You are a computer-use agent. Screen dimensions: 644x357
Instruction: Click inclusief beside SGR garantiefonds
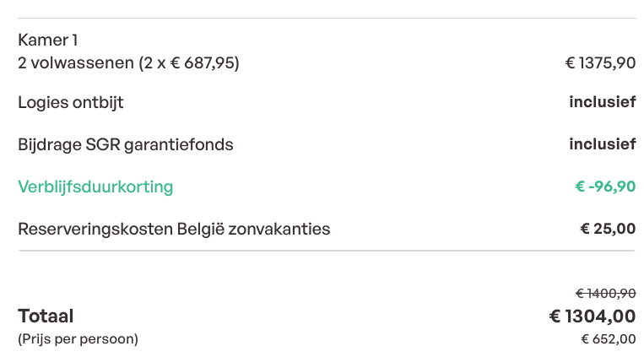(603, 144)
